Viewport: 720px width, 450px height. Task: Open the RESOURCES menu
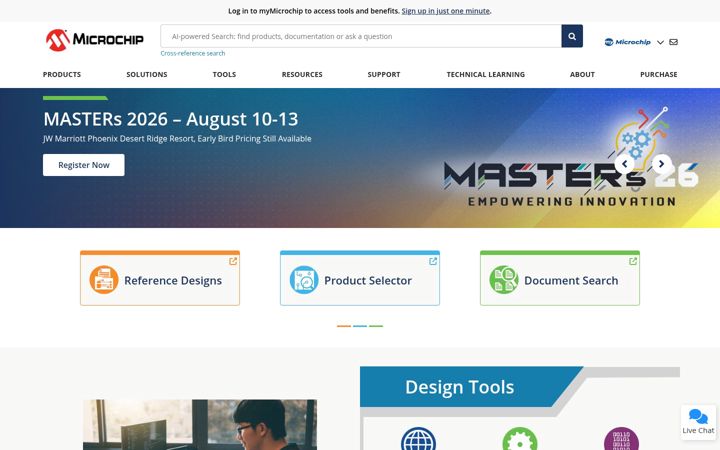coord(302,74)
